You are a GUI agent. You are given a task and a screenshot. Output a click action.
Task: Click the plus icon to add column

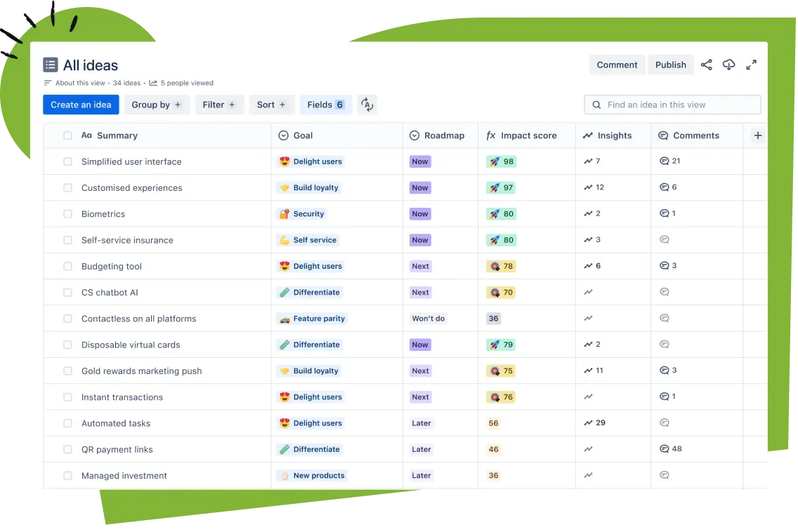[x=757, y=135]
